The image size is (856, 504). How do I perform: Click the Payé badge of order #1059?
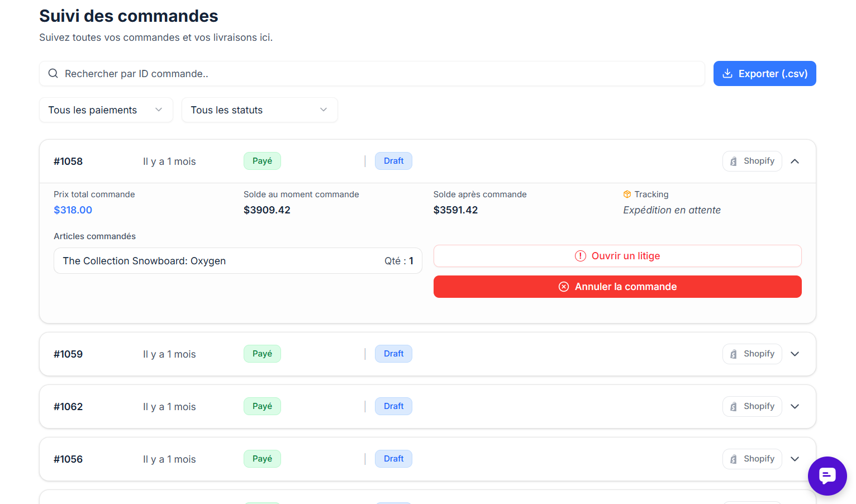click(262, 354)
